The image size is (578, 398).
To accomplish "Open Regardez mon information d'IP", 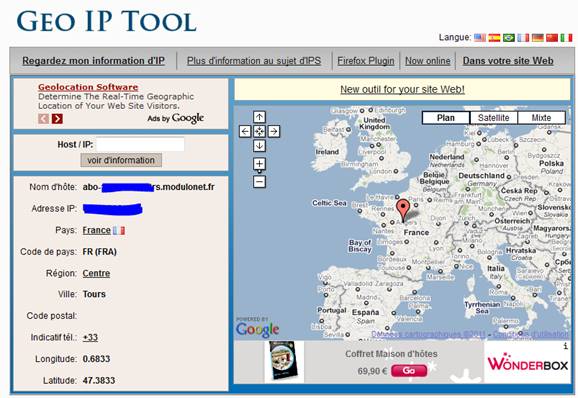I will (94, 61).
